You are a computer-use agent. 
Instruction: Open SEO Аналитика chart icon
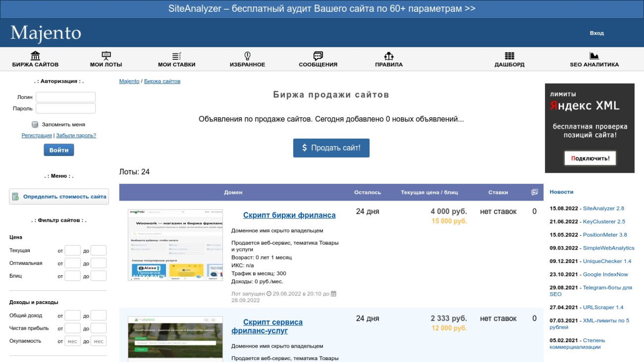pos(594,56)
